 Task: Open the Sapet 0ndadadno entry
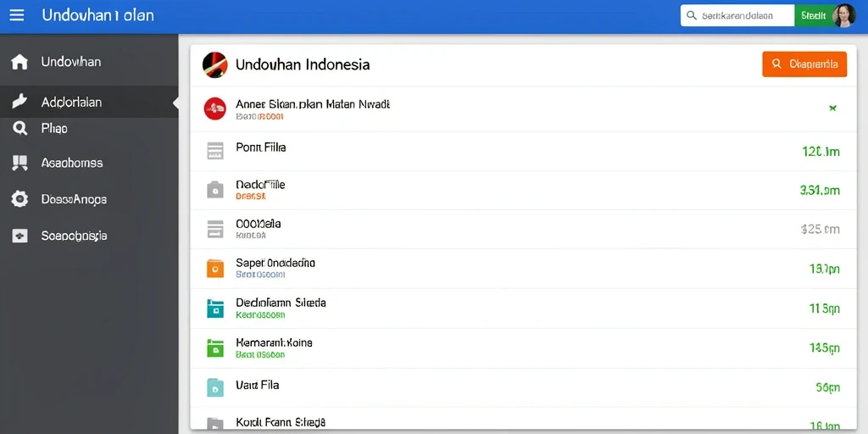[523, 269]
